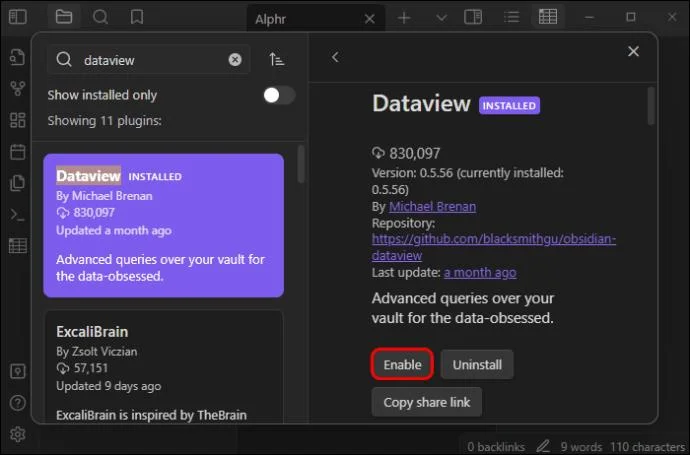Select the Dataview plugin card

point(163,225)
